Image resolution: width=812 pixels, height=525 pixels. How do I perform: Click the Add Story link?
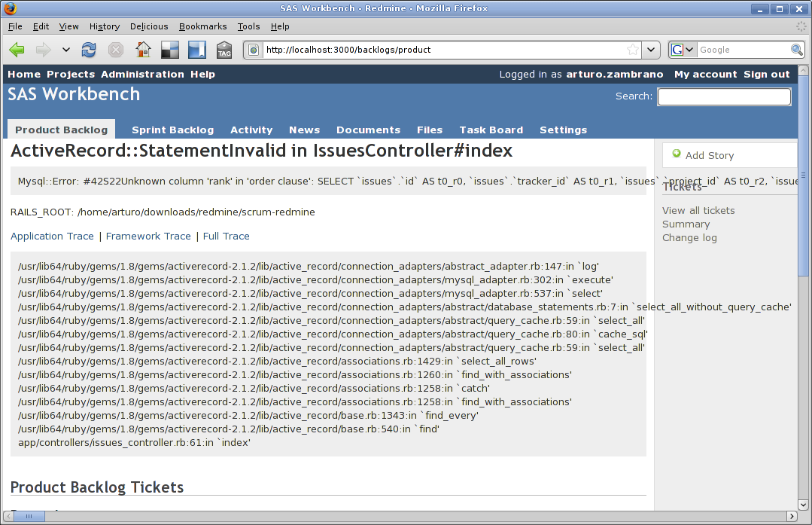(710, 155)
